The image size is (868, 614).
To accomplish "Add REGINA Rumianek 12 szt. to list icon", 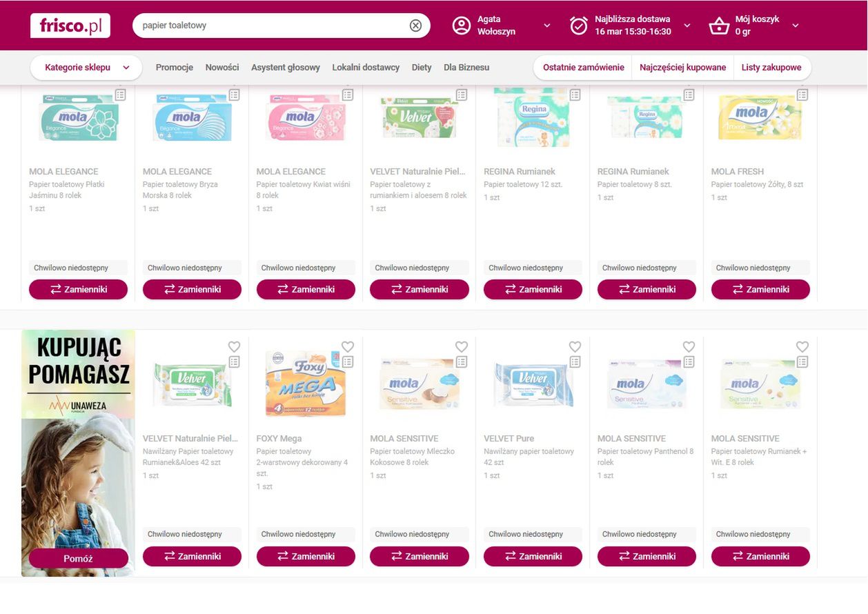I will [575, 95].
